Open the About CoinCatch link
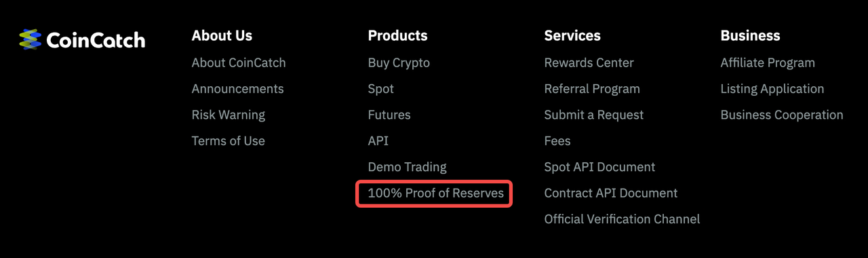 pyautogui.click(x=239, y=62)
